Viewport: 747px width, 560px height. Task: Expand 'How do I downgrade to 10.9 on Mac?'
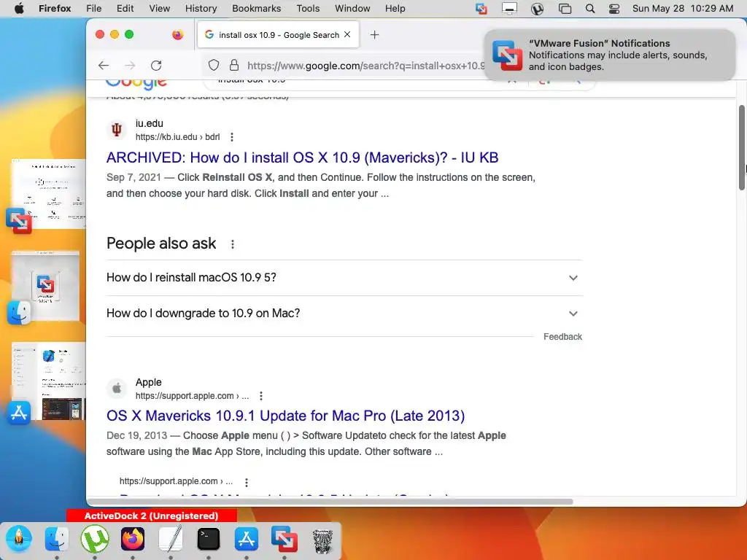tap(344, 314)
